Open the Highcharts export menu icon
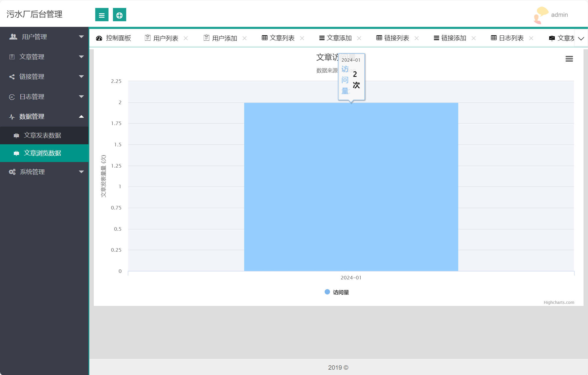 569,59
